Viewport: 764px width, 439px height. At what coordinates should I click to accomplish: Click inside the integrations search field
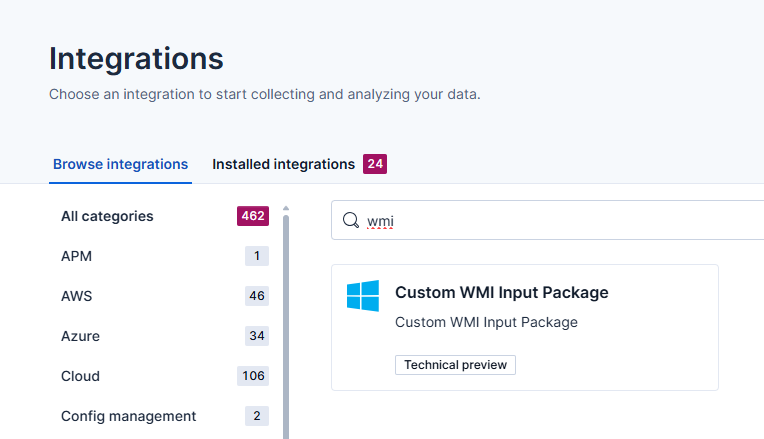560,221
